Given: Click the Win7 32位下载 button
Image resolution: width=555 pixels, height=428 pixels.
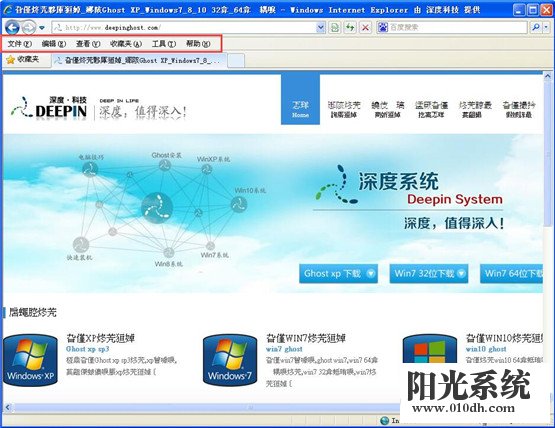Looking at the screenshot, I should click(x=429, y=273).
